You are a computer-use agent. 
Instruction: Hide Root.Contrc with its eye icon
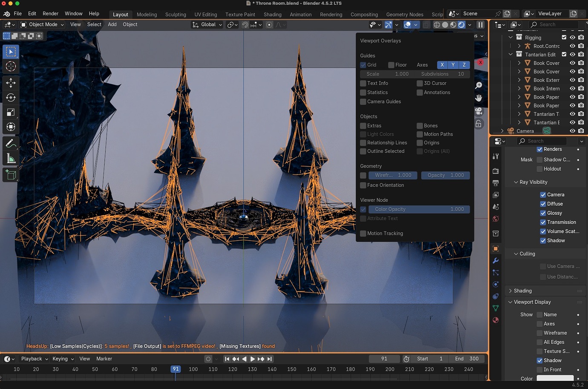[573, 46]
